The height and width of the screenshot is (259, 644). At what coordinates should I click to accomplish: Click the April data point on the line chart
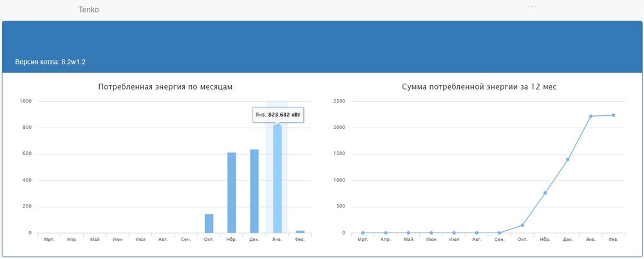tap(386, 233)
